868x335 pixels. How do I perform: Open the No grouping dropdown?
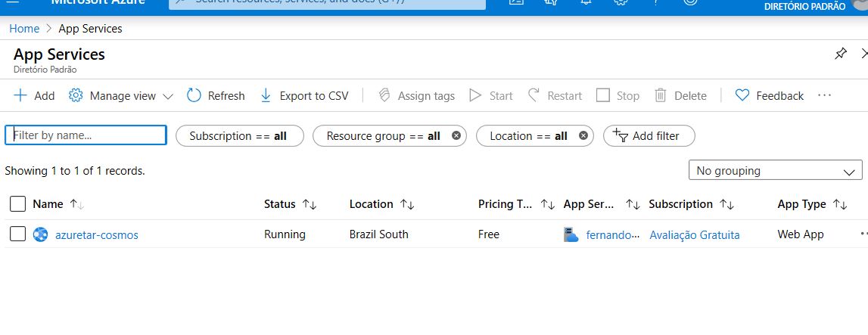[775, 170]
